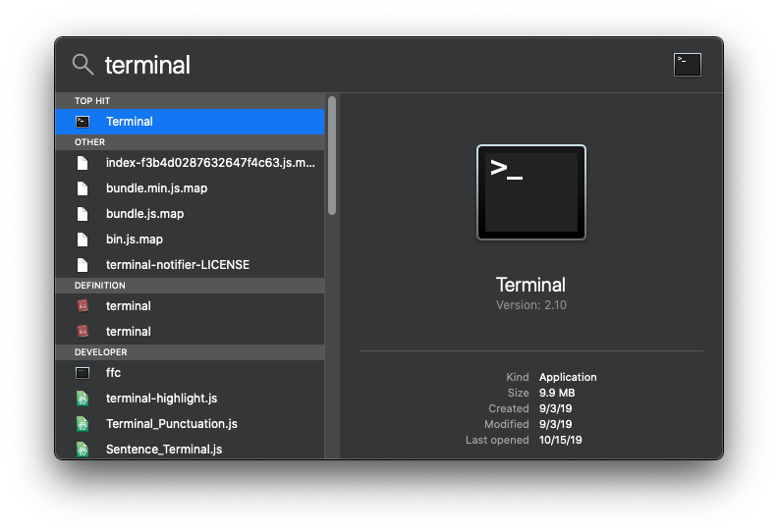Viewport: 778px width, 532px height.
Task: Pick the bundle.js.map result
Action: pyautogui.click(x=190, y=214)
